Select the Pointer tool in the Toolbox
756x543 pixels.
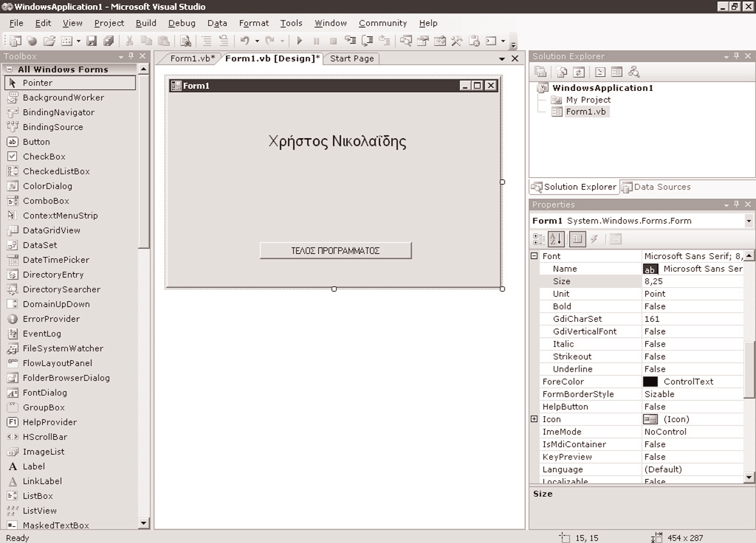[70, 83]
